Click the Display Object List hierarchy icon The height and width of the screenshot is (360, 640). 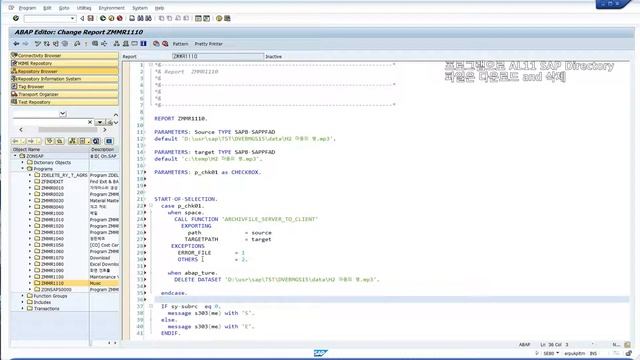click(x=116, y=44)
